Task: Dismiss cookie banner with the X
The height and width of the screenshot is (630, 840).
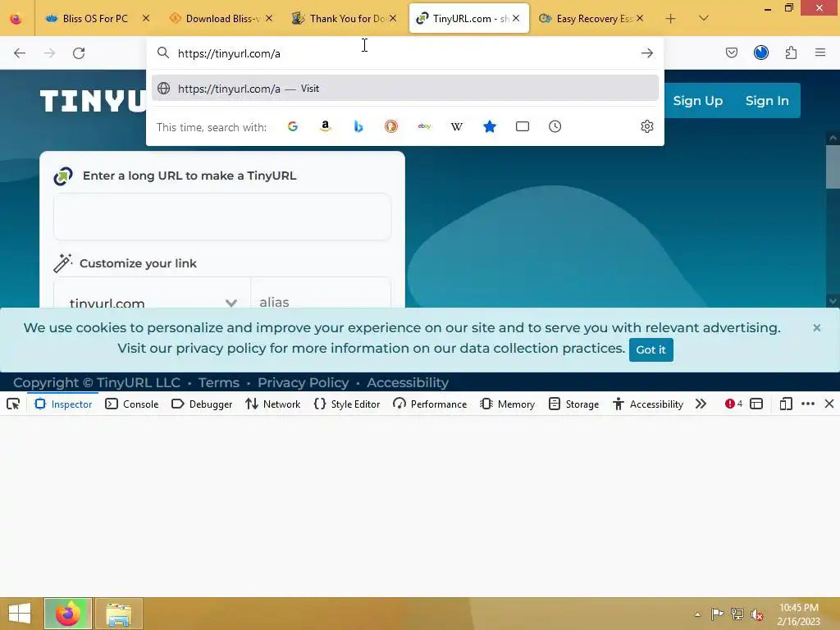Action: point(816,327)
